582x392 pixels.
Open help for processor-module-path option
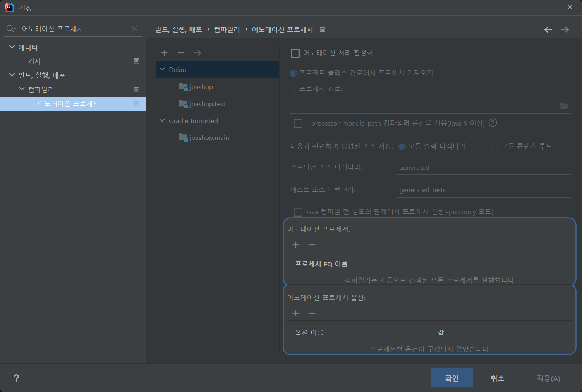[x=493, y=123]
